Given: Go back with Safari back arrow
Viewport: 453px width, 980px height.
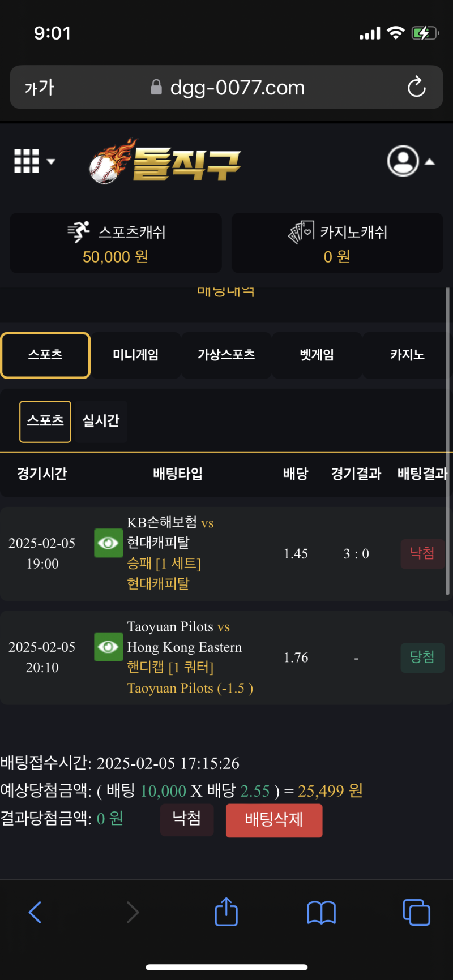Looking at the screenshot, I should pos(35,912).
